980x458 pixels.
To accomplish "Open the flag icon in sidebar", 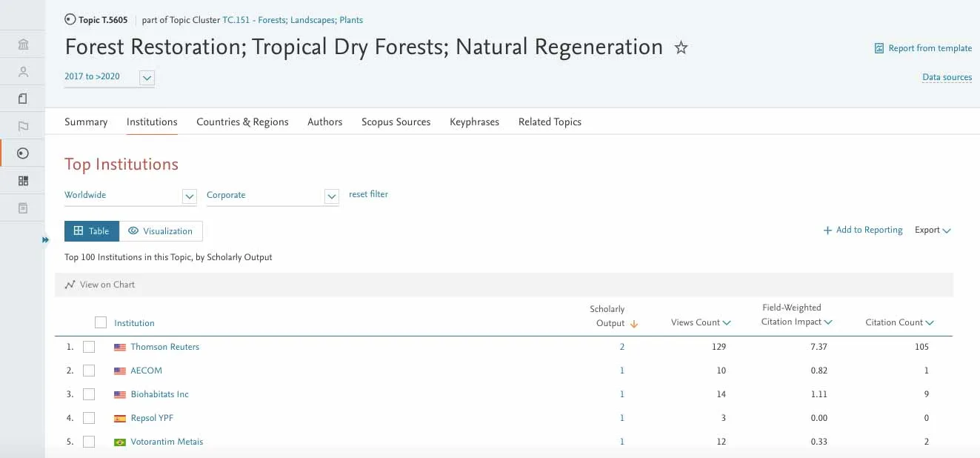I will (x=23, y=126).
